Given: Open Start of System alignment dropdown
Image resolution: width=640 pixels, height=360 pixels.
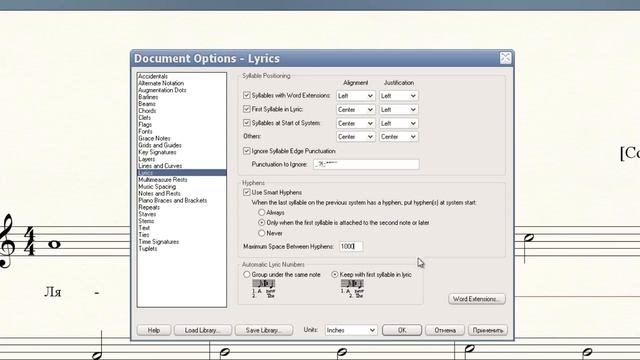Looking at the screenshot, I should (x=356, y=123).
